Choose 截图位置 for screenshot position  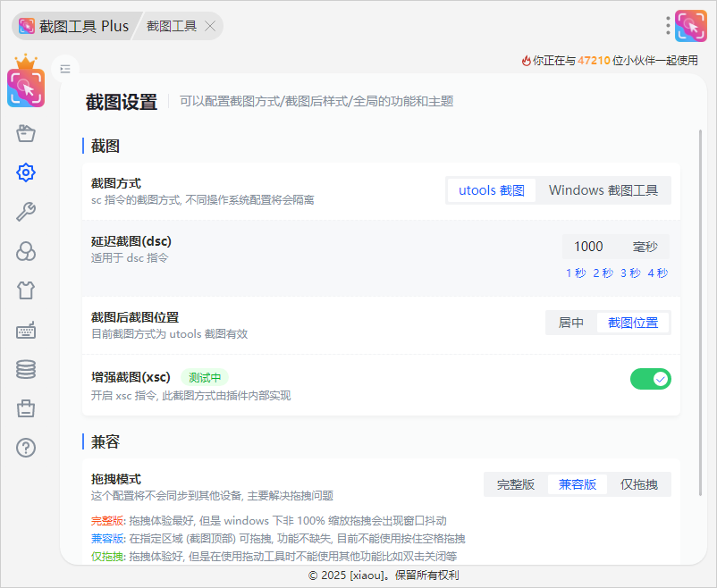(x=633, y=323)
